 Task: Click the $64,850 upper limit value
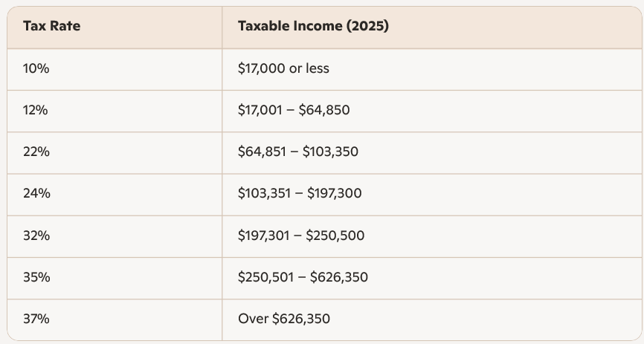point(324,110)
